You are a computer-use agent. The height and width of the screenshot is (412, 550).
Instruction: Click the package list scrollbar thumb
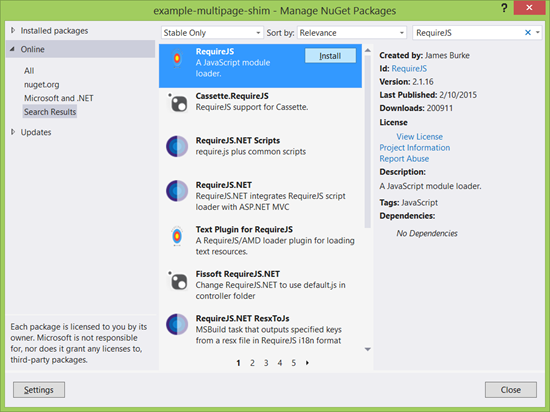368,142
